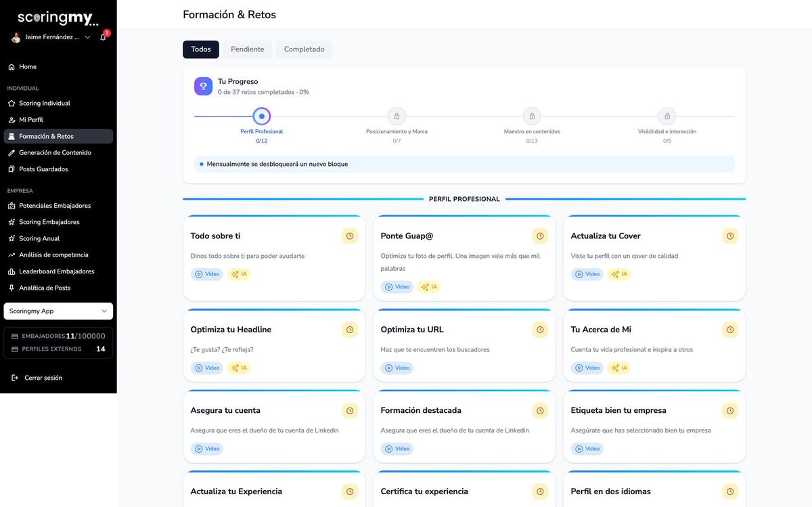Click clock icon on Optimiza tu URL
This screenshot has width=812, height=507.
[540, 330]
